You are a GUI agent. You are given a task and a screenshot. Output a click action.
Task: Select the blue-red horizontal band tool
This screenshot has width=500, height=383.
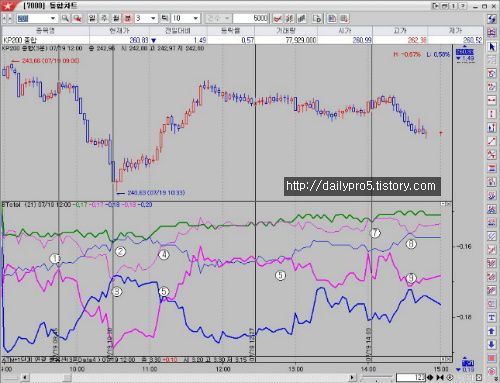coord(492,168)
